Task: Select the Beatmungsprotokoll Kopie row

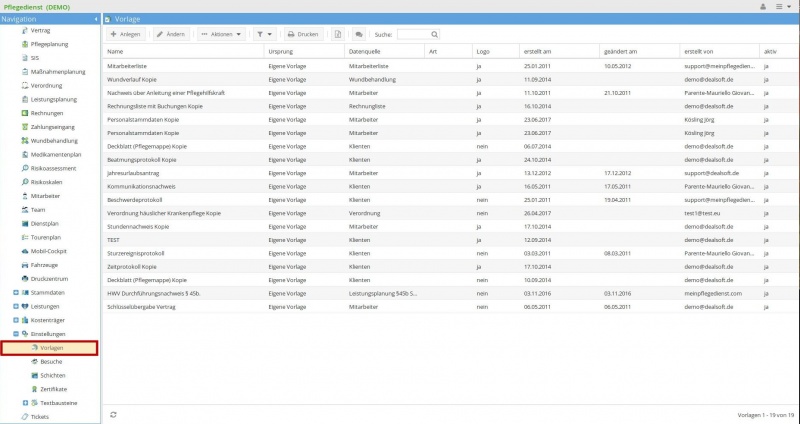Action: [x=451, y=160]
